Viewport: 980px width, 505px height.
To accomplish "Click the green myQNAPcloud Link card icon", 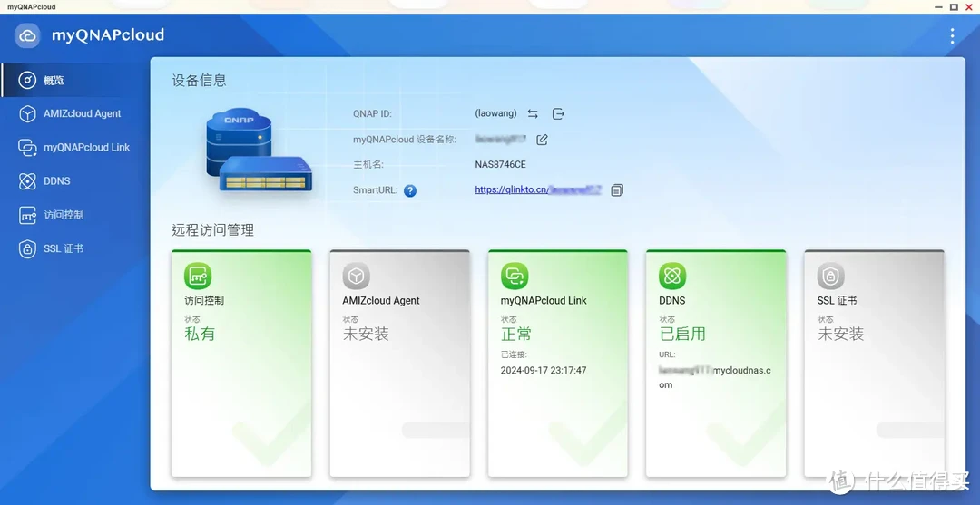I will click(514, 276).
